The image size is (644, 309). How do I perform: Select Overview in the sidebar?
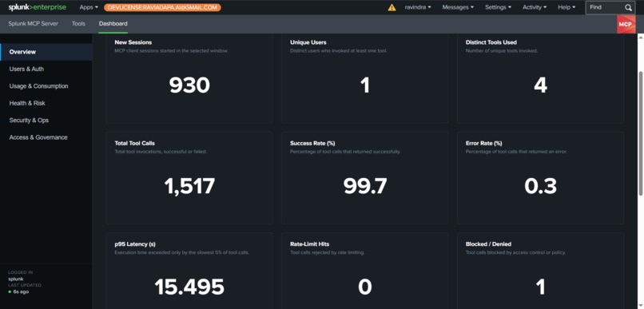[x=46, y=52]
